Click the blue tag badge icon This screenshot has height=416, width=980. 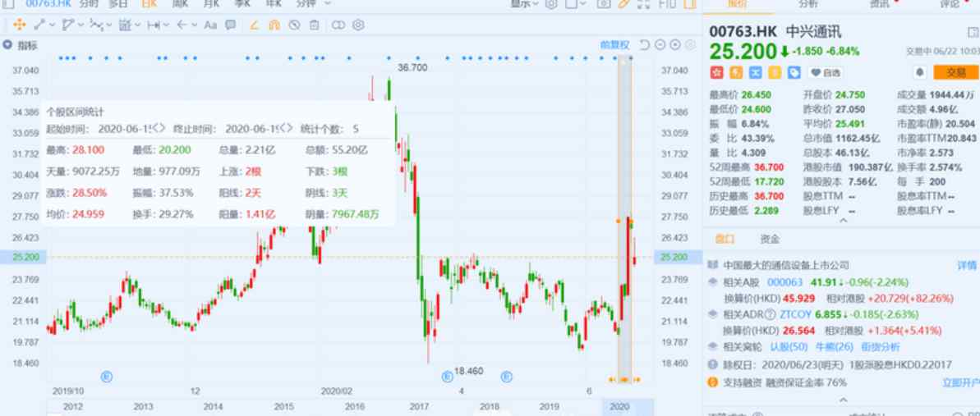click(x=794, y=72)
